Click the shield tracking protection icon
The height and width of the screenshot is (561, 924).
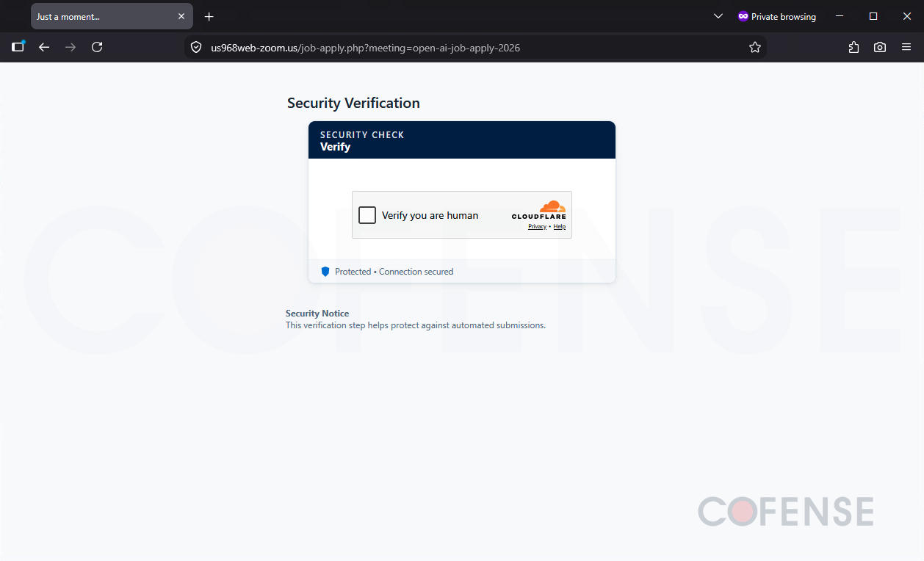pyautogui.click(x=196, y=47)
